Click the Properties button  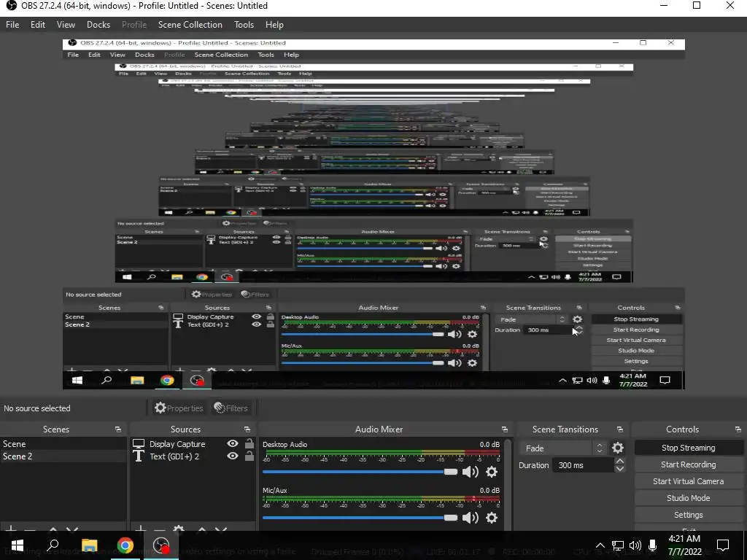click(x=179, y=408)
